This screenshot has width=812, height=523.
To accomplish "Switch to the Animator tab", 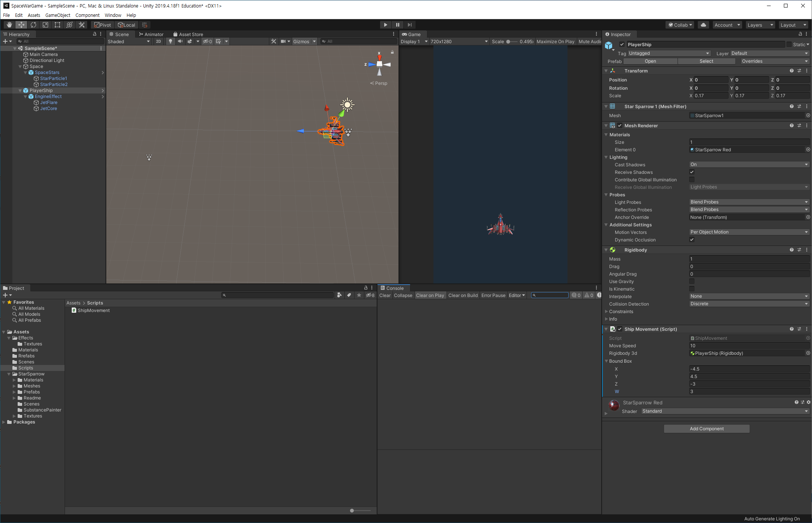I will tap(151, 34).
